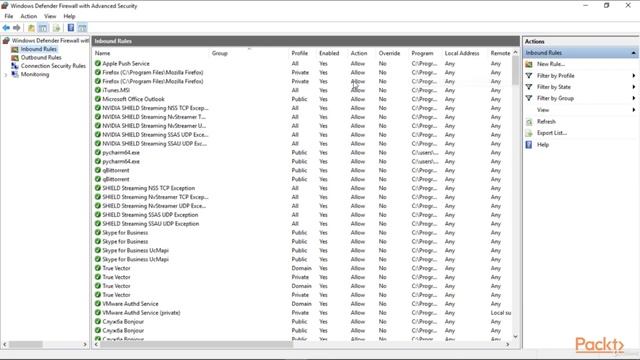
Task: Select the Windows Defender Firewall root node
Action: click(x=50, y=40)
